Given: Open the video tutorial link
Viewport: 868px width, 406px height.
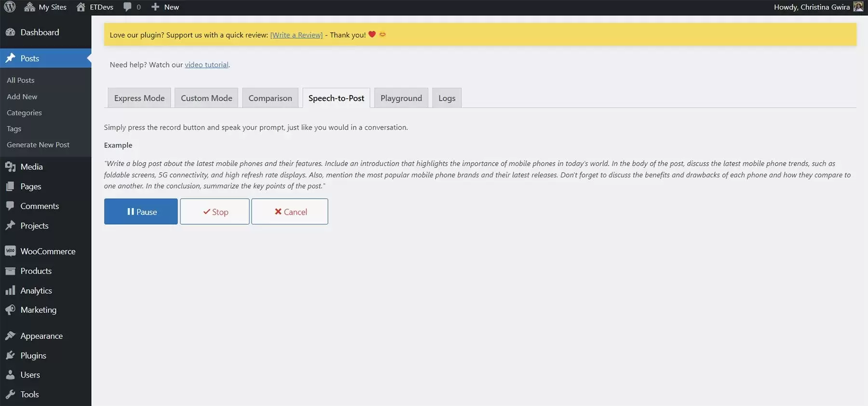Looking at the screenshot, I should (207, 65).
